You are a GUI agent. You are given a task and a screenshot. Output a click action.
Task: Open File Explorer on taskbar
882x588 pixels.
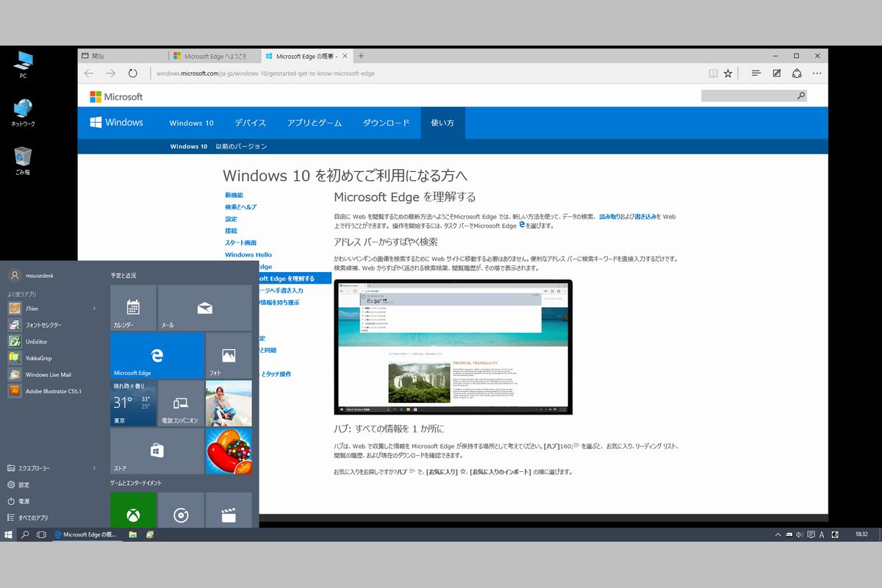point(132,534)
